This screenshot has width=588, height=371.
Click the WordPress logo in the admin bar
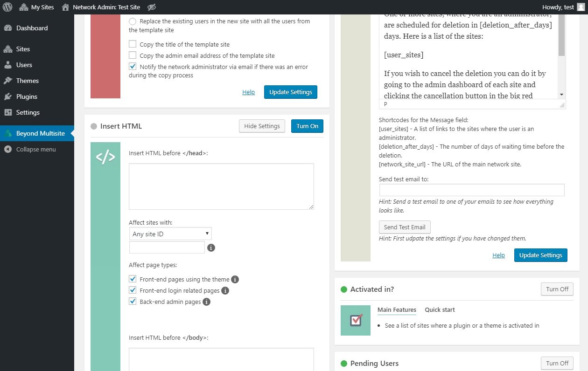[7, 7]
